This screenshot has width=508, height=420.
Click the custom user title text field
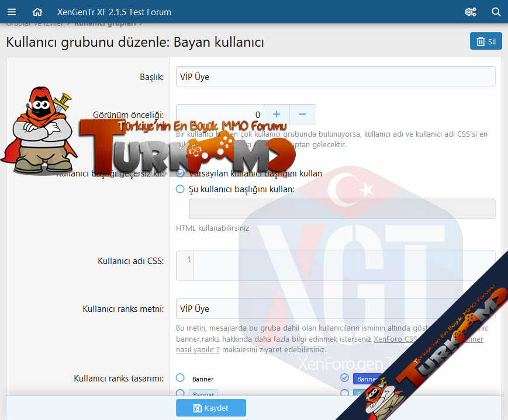(342, 209)
